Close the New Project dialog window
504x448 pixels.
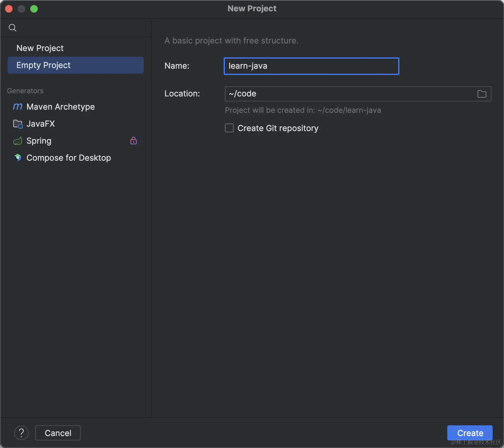click(x=9, y=9)
